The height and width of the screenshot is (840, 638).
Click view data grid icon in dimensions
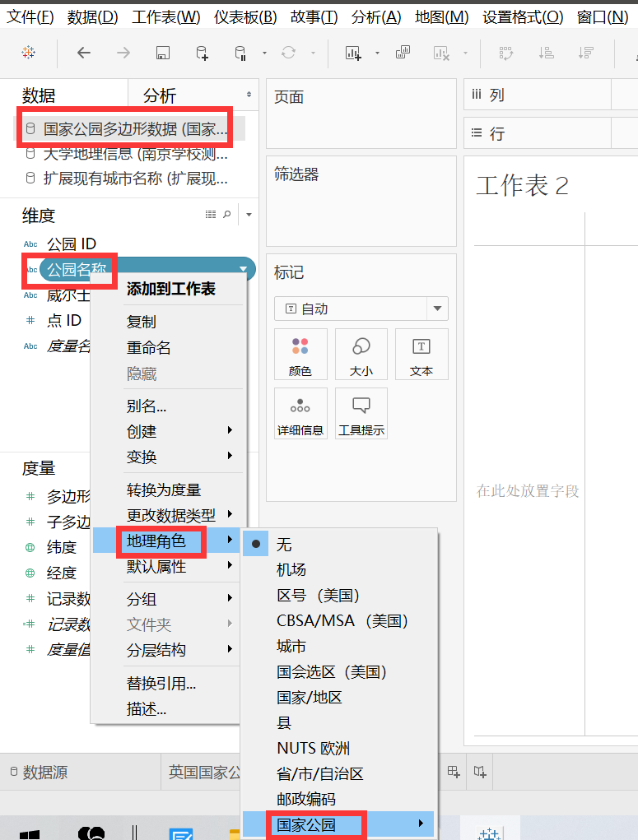pos(211,214)
